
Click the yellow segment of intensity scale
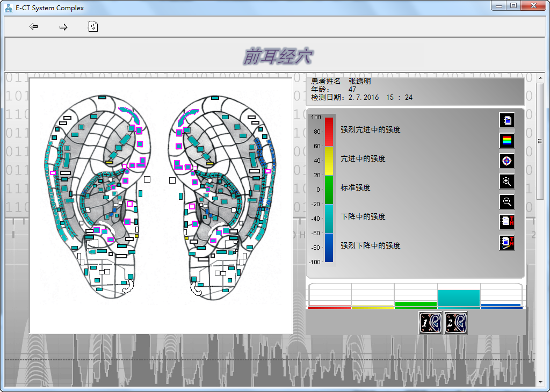tap(329, 161)
